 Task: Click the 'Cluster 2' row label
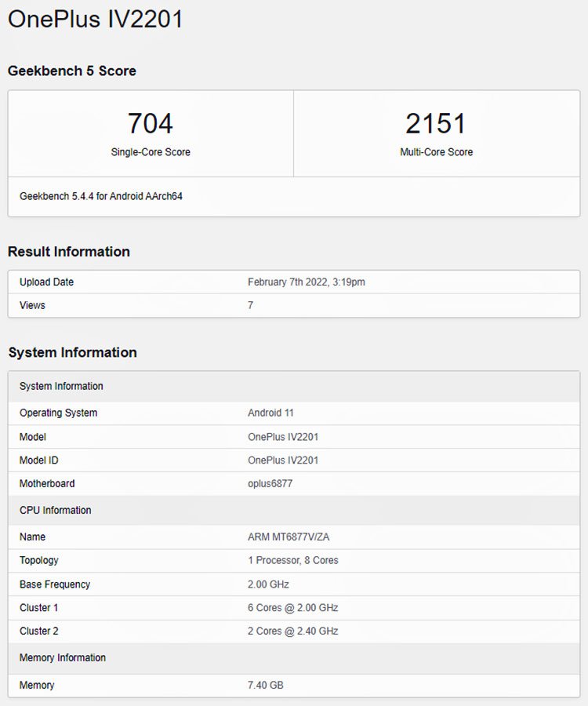coord(38,631)
